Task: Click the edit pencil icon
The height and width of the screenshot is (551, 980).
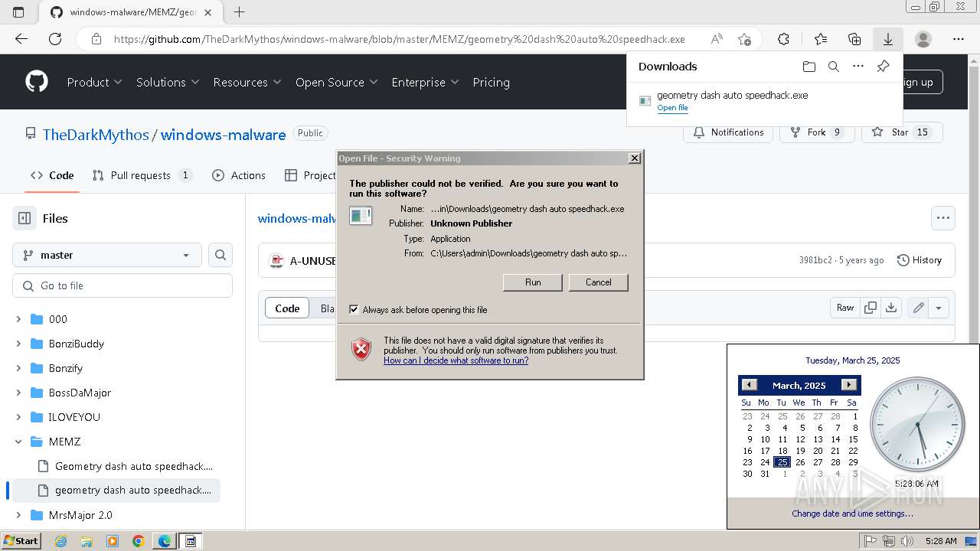Action: click(x=918, y=308)
